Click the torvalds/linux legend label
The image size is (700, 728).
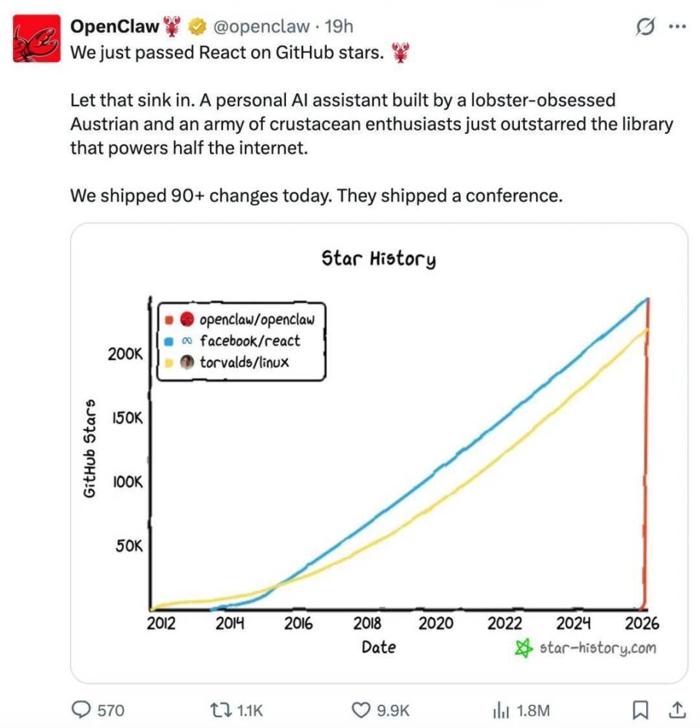pos(244,361)
